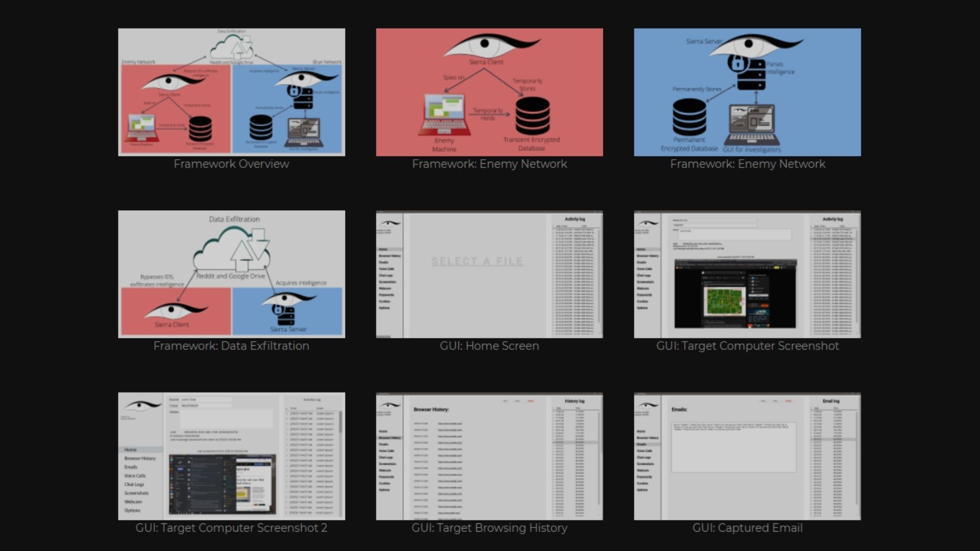View the GUI Target Computer Screenshot thumbnail

pos(747,274)
